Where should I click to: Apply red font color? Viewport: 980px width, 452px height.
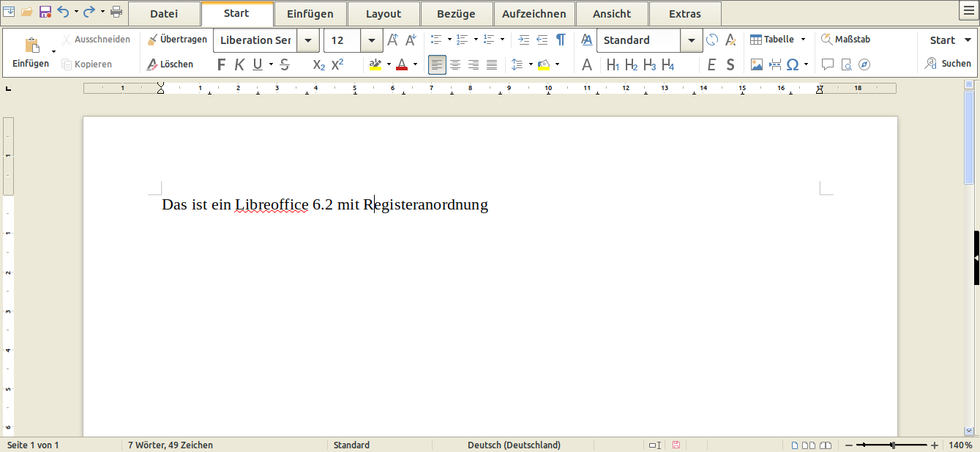[402, 64]
